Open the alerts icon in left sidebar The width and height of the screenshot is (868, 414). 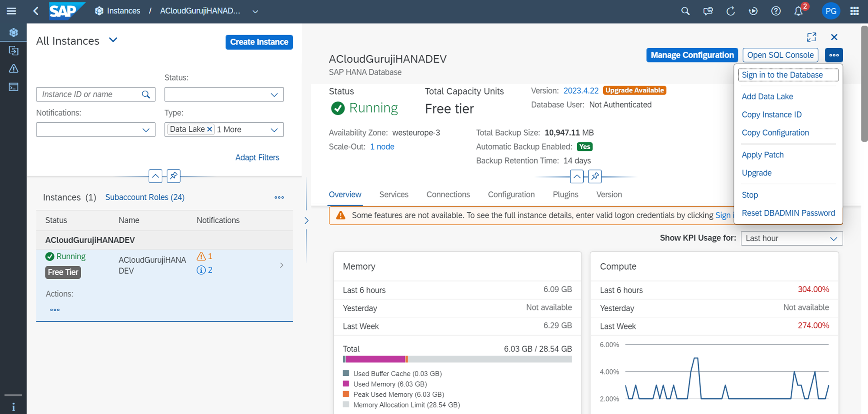[x=13, y=69]
